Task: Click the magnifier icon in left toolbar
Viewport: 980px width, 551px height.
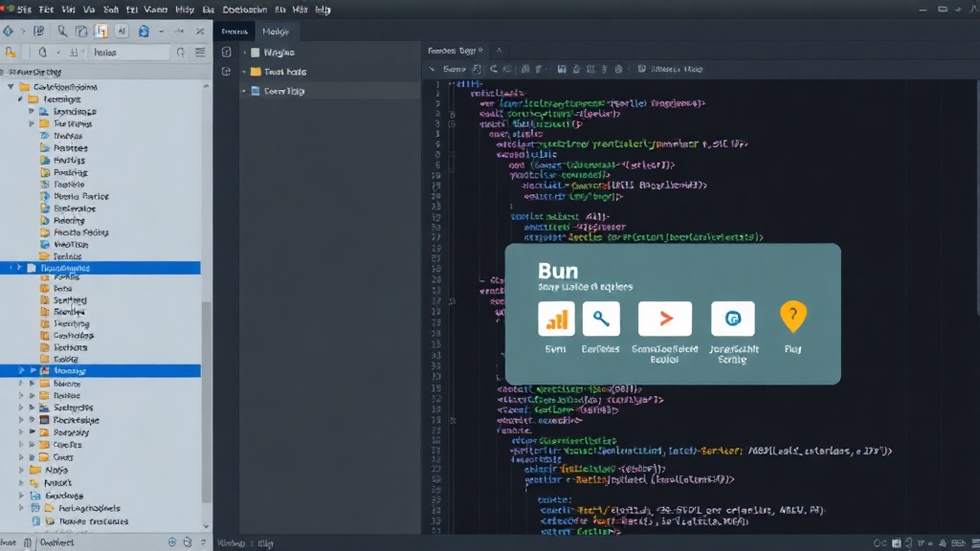Action: pos(62,31)
